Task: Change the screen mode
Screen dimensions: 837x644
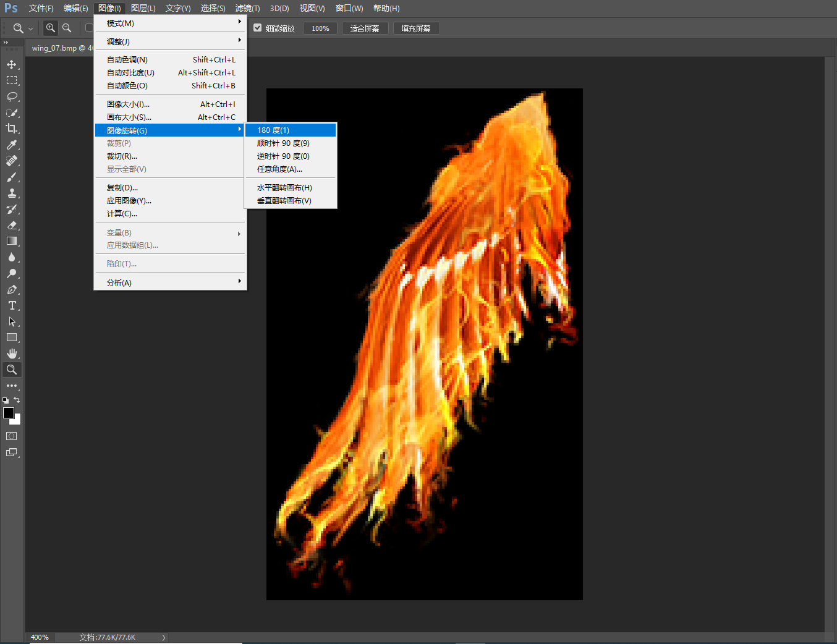Action: coord(12,452)
